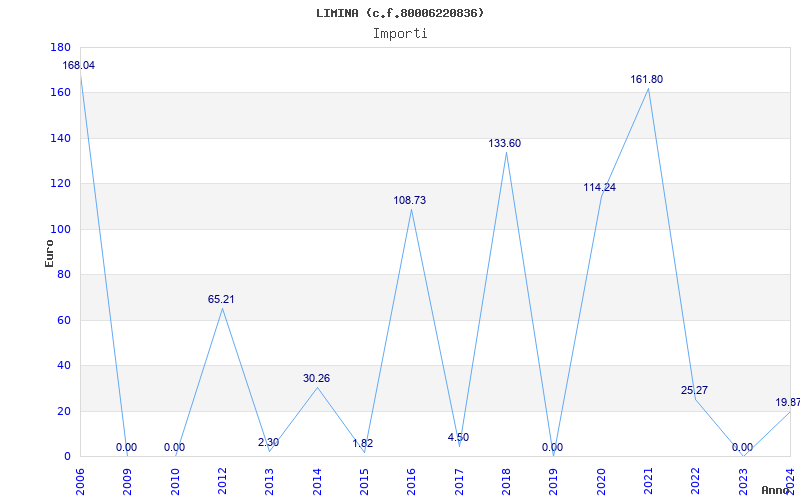The image size is (800, 500).
Task: Click the Anno x-axis title
Action: coord(775,490)
